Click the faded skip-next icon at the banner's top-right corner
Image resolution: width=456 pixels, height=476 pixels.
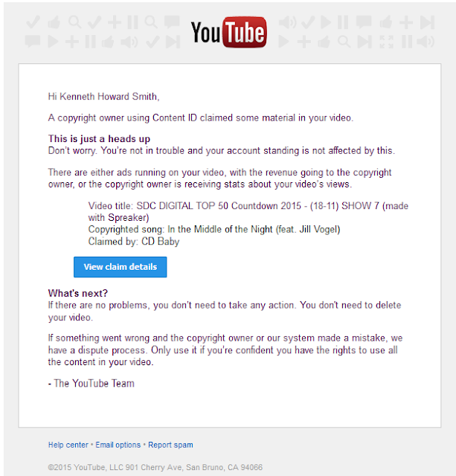pyautogui.click(x=427, y=23)
